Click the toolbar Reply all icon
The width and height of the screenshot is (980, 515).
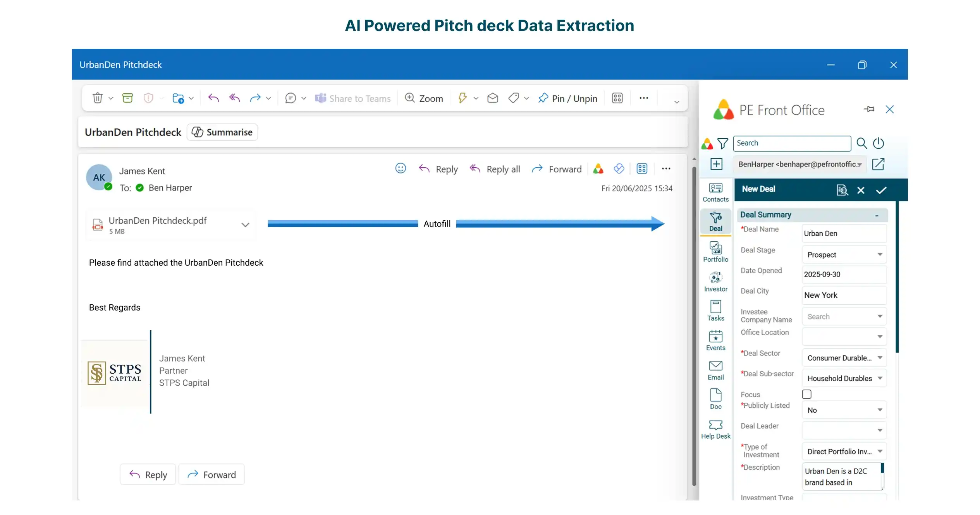[x=234, y=98]
